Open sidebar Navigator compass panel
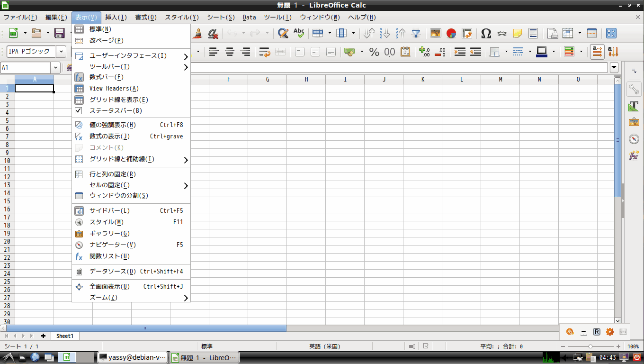644x364 pixels. 634,139
